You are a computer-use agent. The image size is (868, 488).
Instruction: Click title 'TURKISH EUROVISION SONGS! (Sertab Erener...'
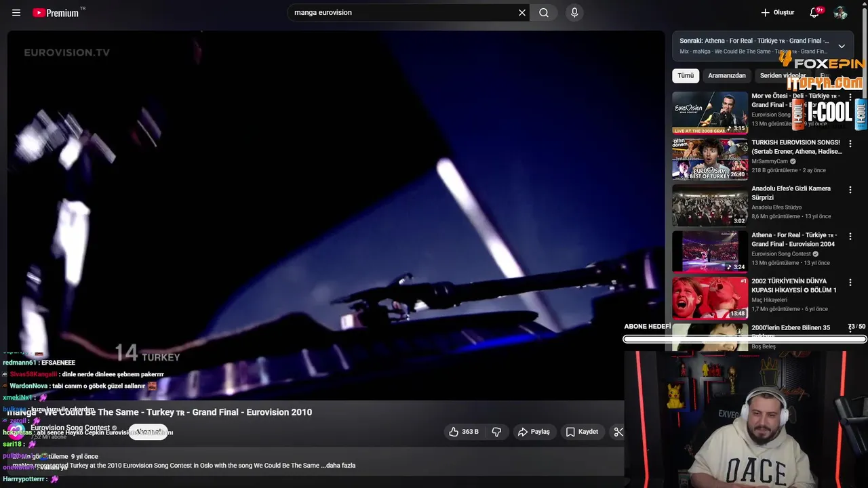(796, 147)
